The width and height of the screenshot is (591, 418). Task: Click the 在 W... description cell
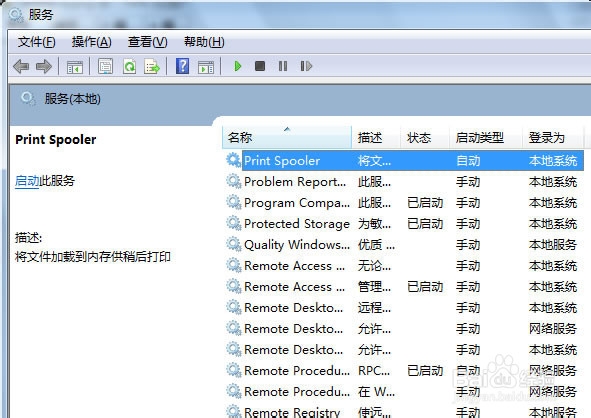376,392
